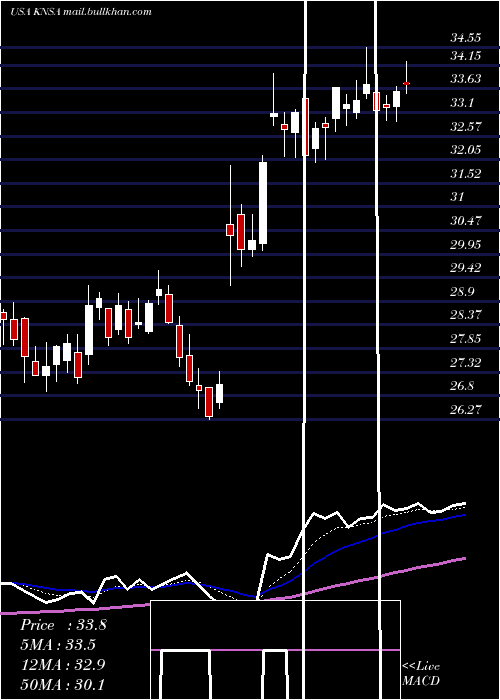Click the 32.05 price axis label
The width and height of the screenshot is (500, 700).
(x=465, y=150)
